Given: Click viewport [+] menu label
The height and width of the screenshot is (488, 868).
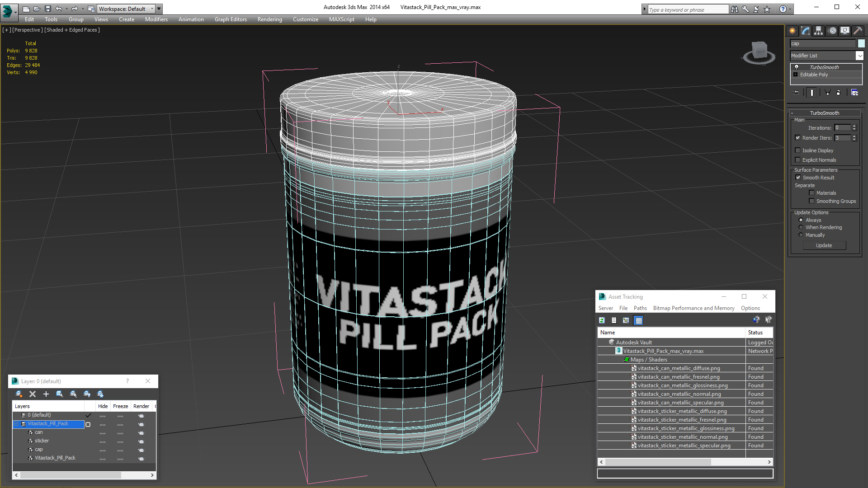Looking at the screenshot, I should click(7, 30).
